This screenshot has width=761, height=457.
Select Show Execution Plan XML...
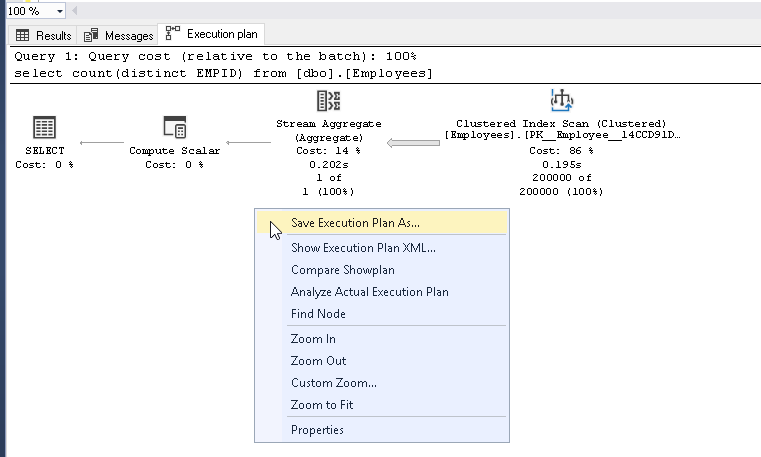[363, 248]
